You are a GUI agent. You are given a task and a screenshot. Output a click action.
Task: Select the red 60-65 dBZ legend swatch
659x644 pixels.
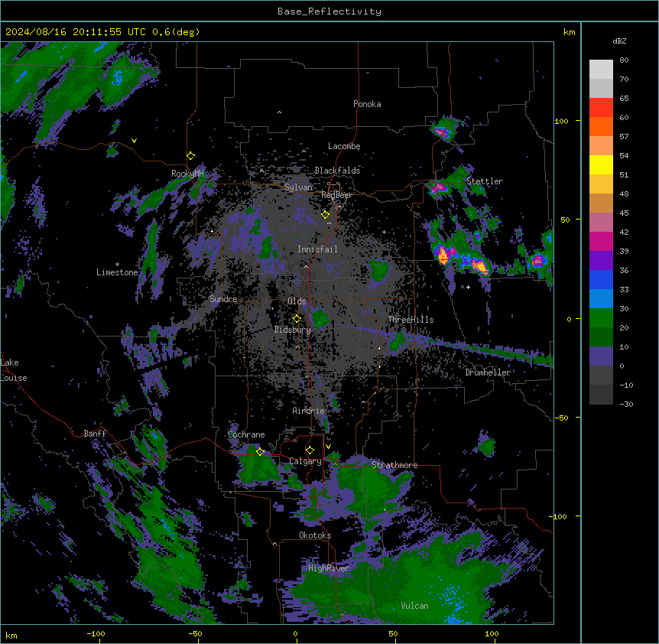click(601, 108)
